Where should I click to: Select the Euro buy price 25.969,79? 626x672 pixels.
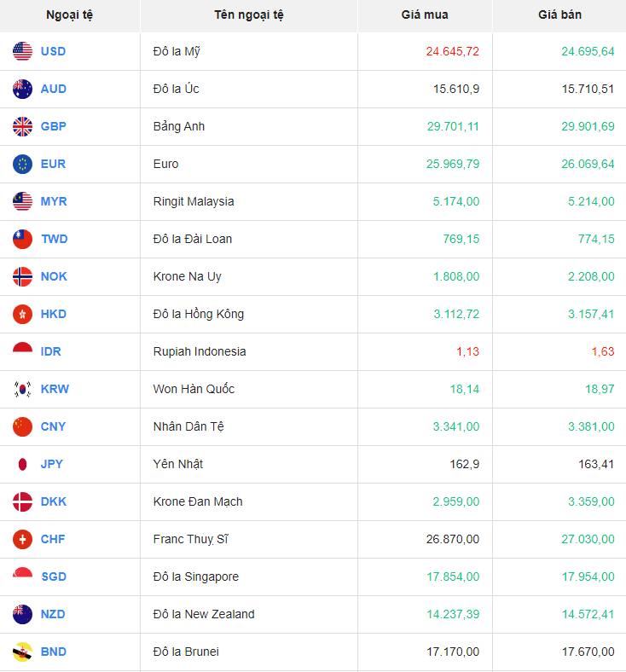point(453,164)
